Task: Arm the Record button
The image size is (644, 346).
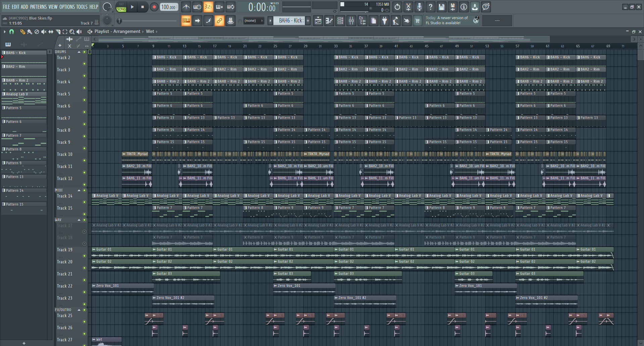Action: [x=154, y=7]
